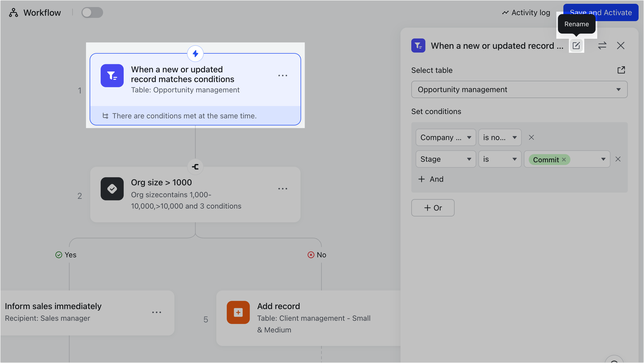The image size is (644, 363).
Task: Expand the Opportunity management table dropdown
Action: click(x=618, y=89)
